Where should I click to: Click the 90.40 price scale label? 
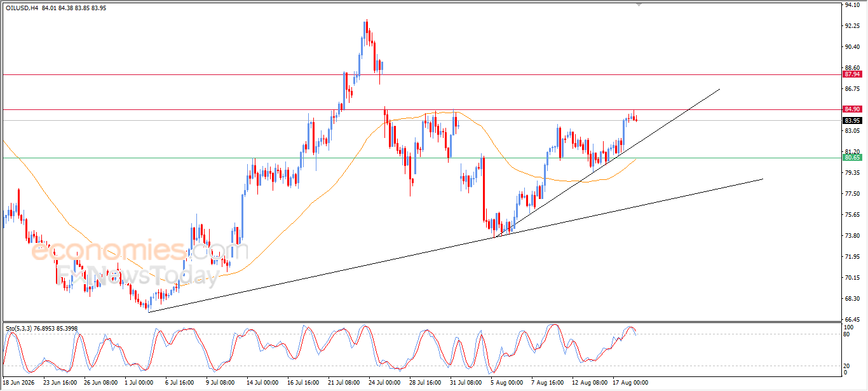point(852,47)
